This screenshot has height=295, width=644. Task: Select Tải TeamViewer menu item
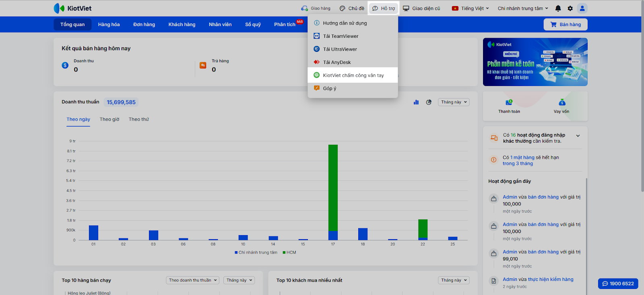[x=353, y=36]
